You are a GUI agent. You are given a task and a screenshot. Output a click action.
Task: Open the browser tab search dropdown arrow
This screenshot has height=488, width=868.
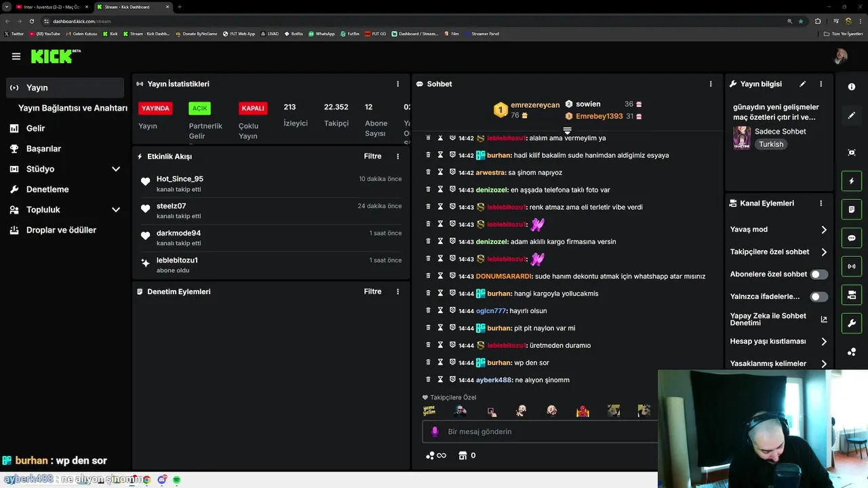[x=7, y=7]
